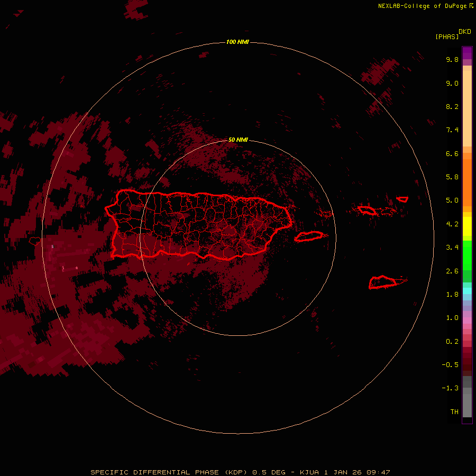Click the 100 NMI range ring label

(x=237, y=42)
